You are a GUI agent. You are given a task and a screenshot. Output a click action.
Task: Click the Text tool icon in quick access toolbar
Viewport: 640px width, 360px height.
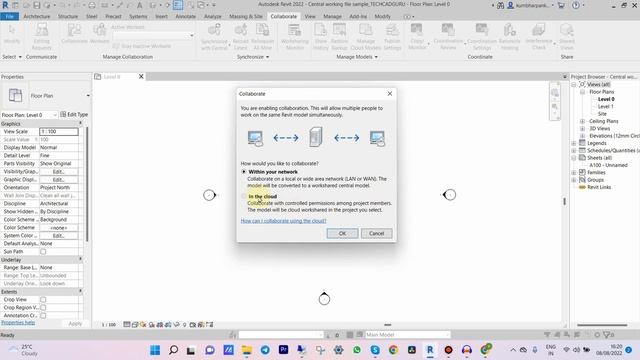tap(140, 5)
